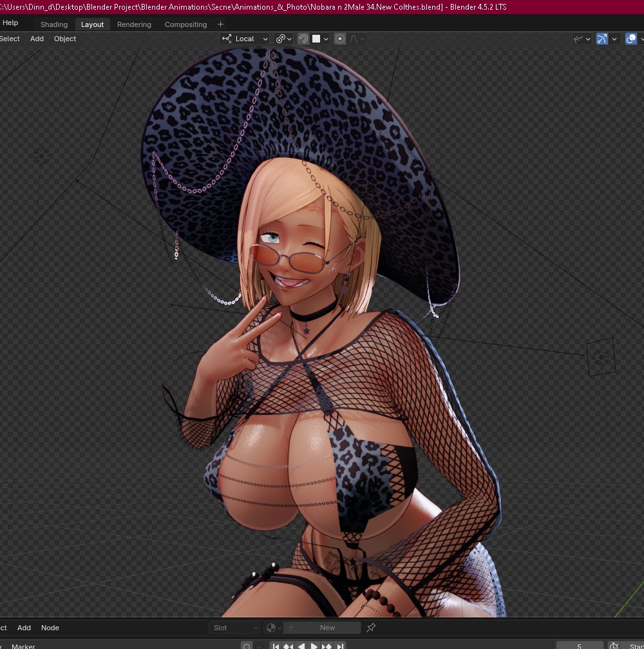Open object type visibility dropdown
The image size is (644, 649).
tap(582, 39)
